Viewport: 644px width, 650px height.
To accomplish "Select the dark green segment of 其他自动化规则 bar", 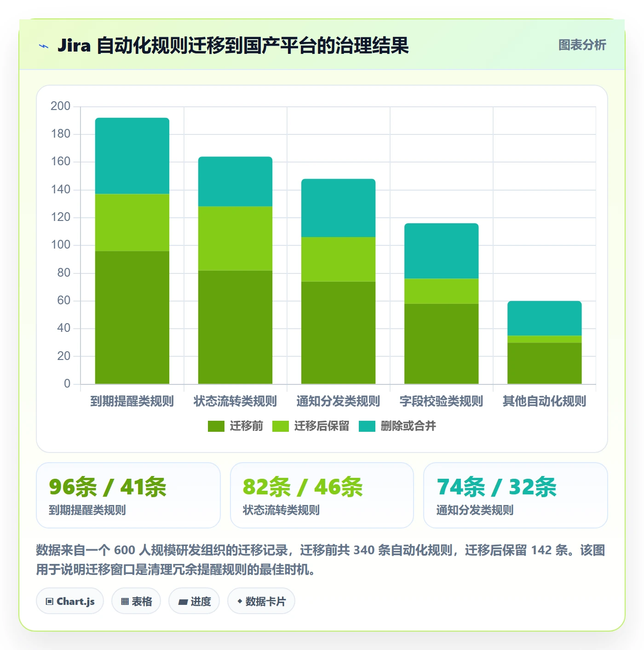I will point(544,363).
